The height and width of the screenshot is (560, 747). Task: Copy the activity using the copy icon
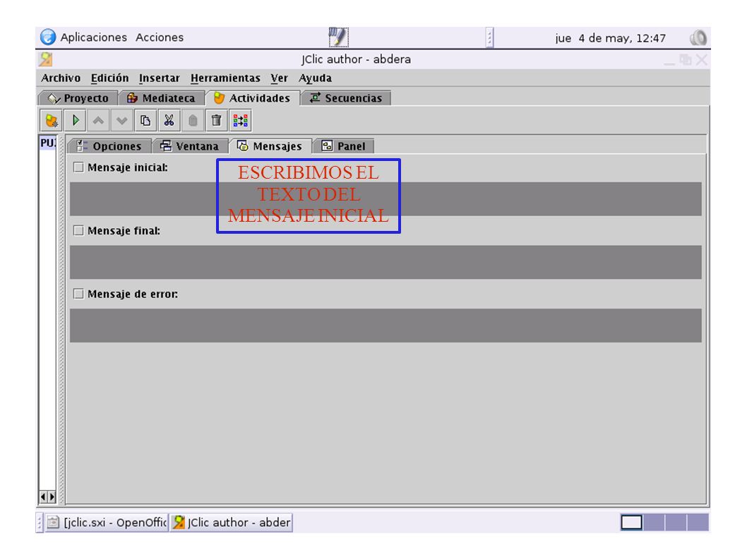click(x=145, y=121)
